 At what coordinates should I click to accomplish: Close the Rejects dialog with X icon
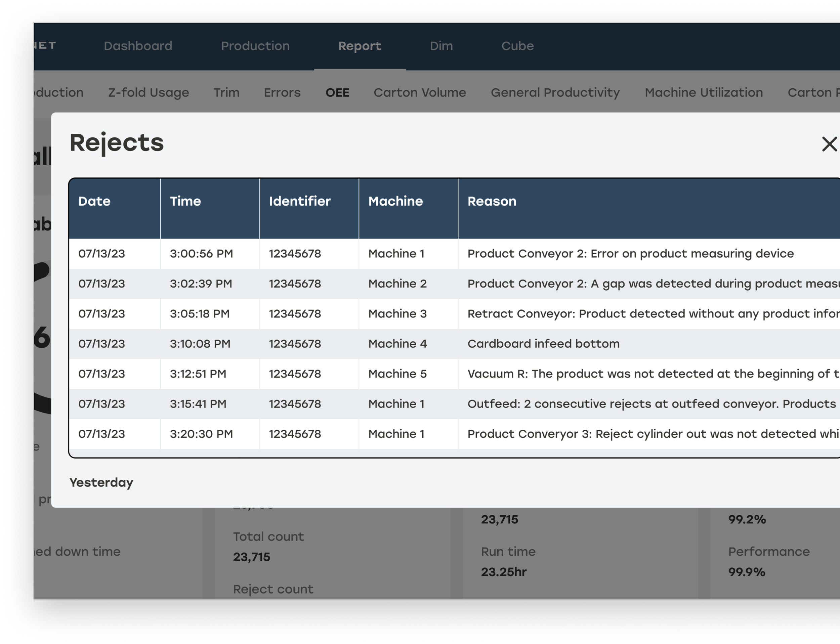point(829,144)
